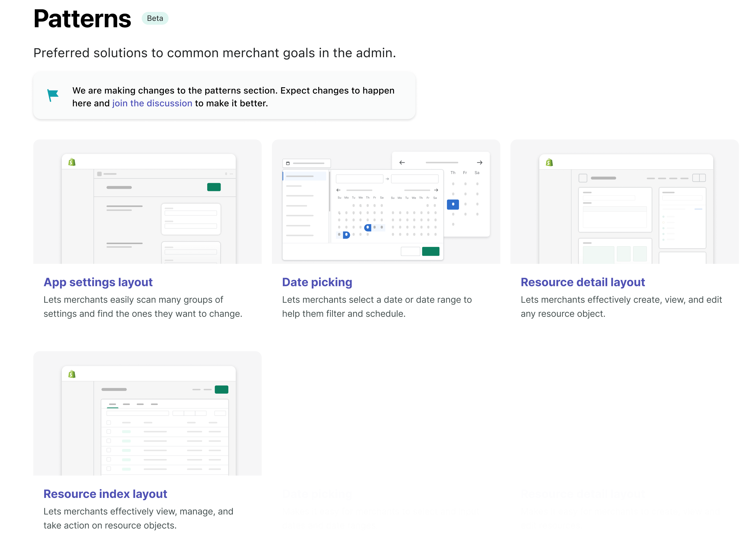The image size is (756, 551).
Task: Click the right arrow in the small calendar card
Action: point(480,163)
